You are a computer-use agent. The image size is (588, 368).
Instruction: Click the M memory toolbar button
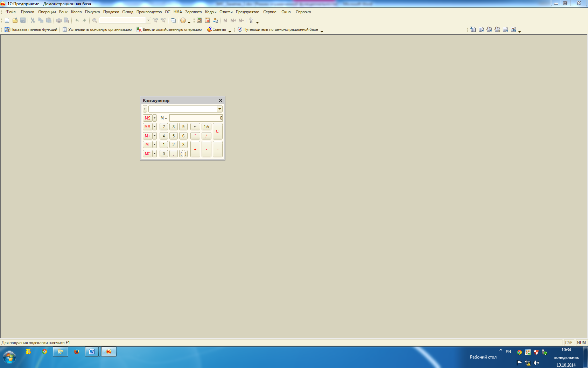[x=225, y=20]
